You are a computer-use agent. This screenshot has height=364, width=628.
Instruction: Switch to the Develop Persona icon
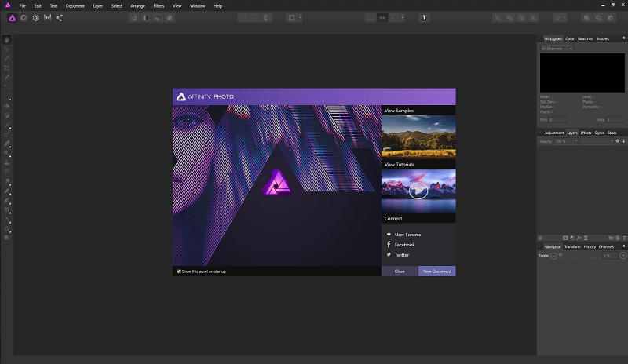click(35, 17)
